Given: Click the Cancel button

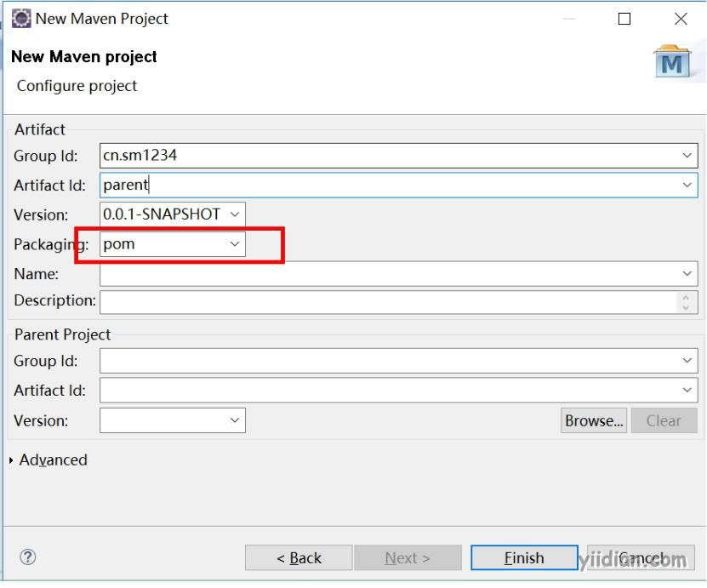Looking at the screenshot, I should pos(641,558).
